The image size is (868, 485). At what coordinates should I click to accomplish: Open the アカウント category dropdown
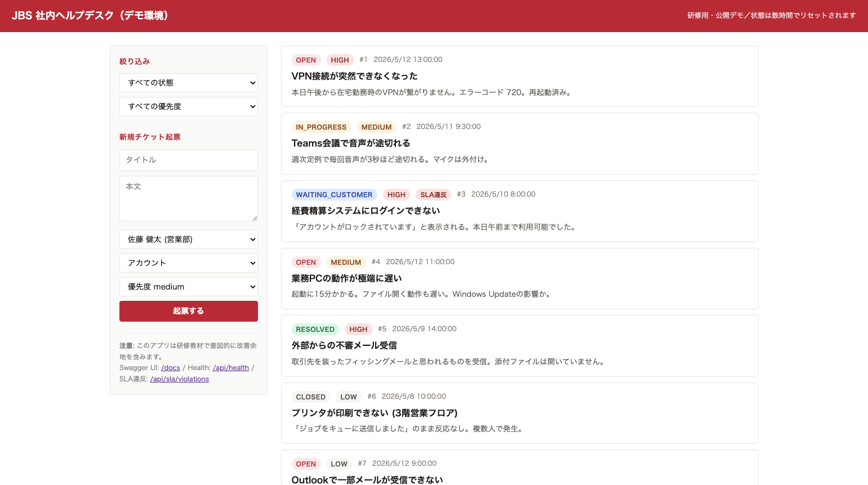(x=188, y=263)
